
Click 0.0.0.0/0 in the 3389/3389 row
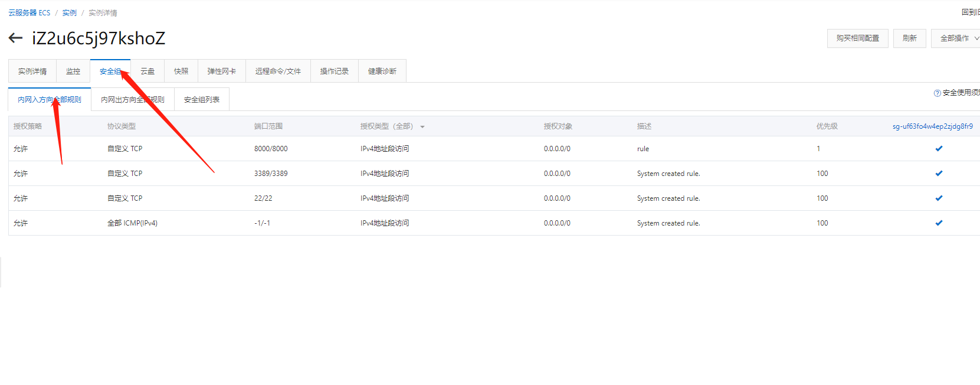(557, 174)
